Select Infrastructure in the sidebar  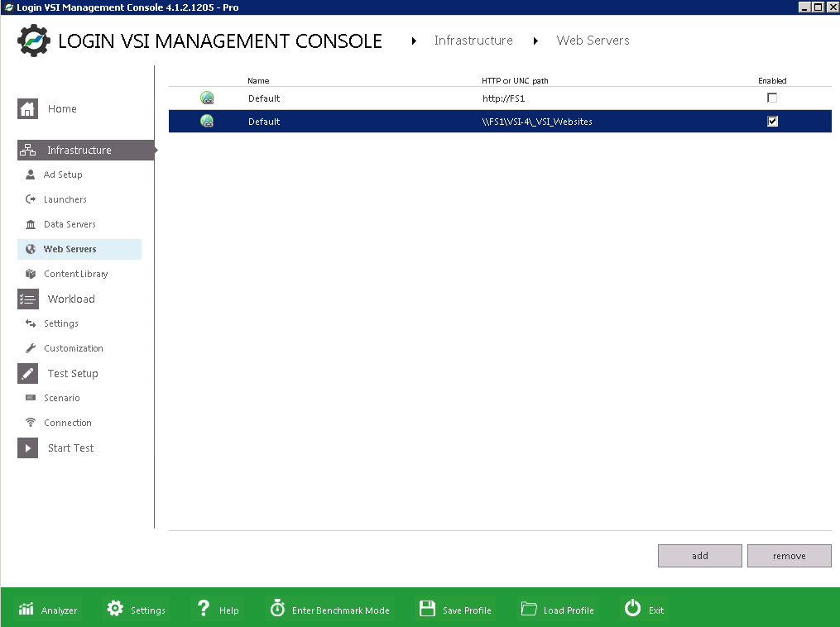click(x=86, y=150)
